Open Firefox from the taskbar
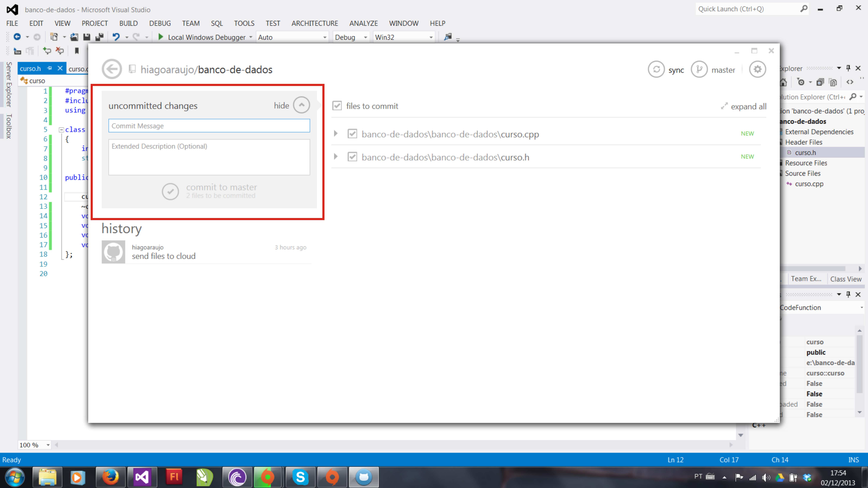Image resolution: width=868 pixels, height=488 pixels. coord(110,477)
